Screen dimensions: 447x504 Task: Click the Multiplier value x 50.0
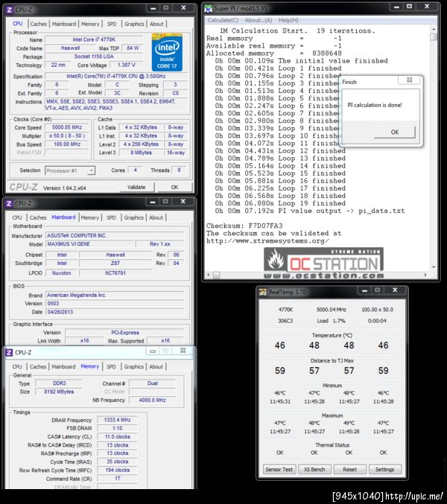point(67,136)
